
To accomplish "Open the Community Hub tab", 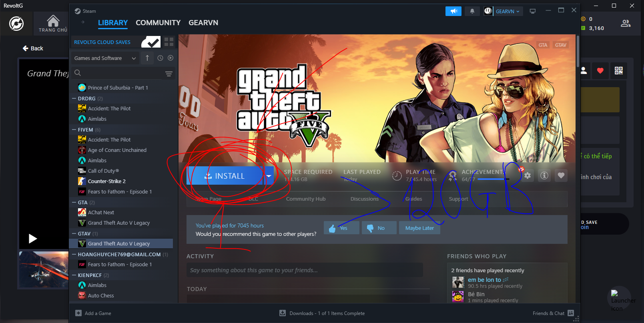I will [306, 199].
